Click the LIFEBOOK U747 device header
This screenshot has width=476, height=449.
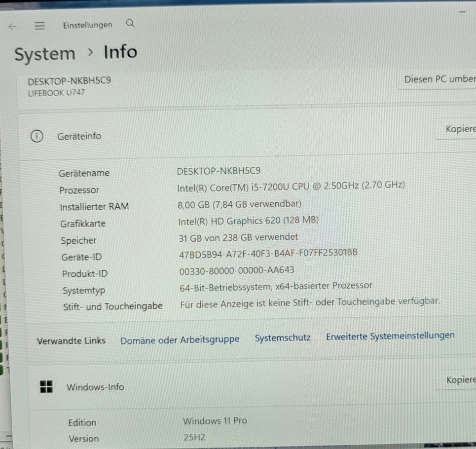click(x=56, y=93)
